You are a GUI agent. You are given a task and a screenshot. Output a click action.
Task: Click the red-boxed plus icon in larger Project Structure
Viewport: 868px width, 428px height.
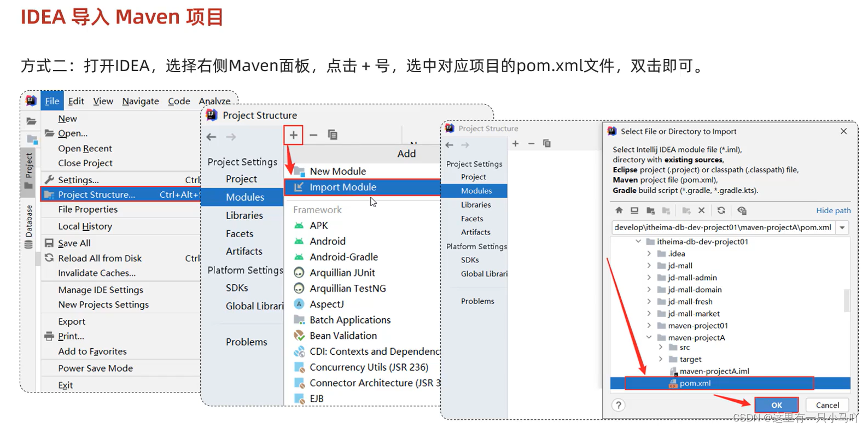point(293,135)
